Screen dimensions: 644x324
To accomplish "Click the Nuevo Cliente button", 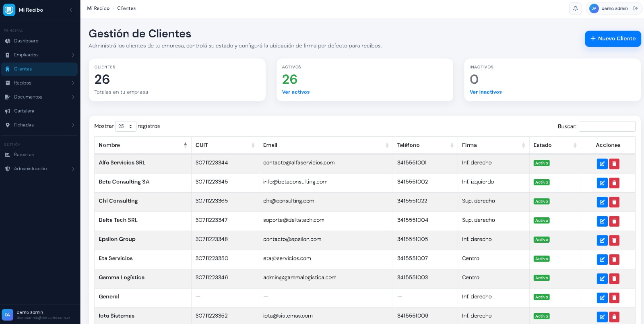I will pos(613,39).
